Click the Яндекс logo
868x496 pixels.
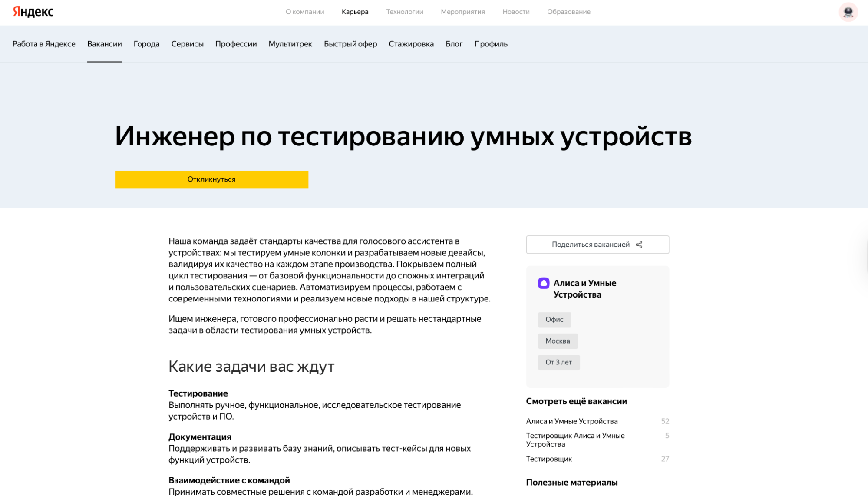coord(33,12)
